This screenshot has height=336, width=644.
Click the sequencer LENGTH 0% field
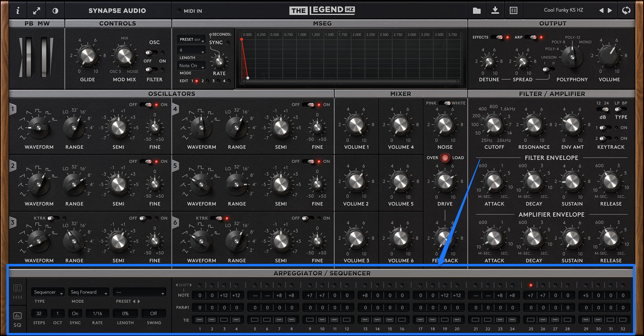pyautogui.click(x=125, y=313)
